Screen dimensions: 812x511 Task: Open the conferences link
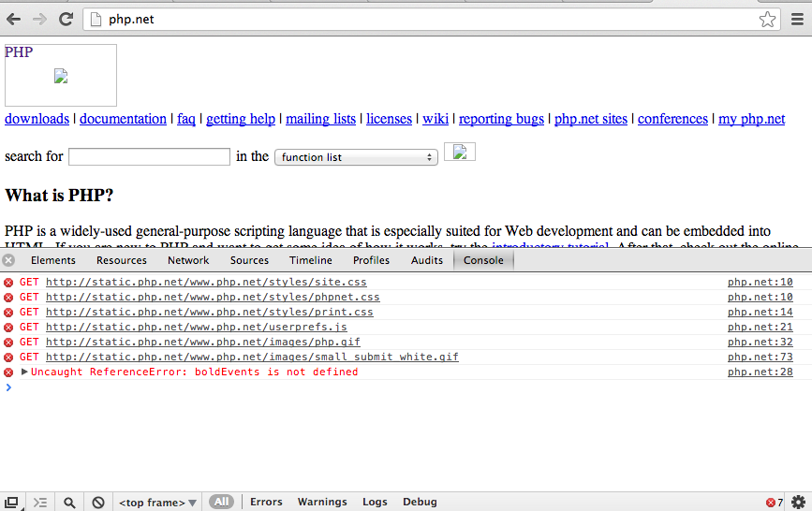tap(672, 119)
